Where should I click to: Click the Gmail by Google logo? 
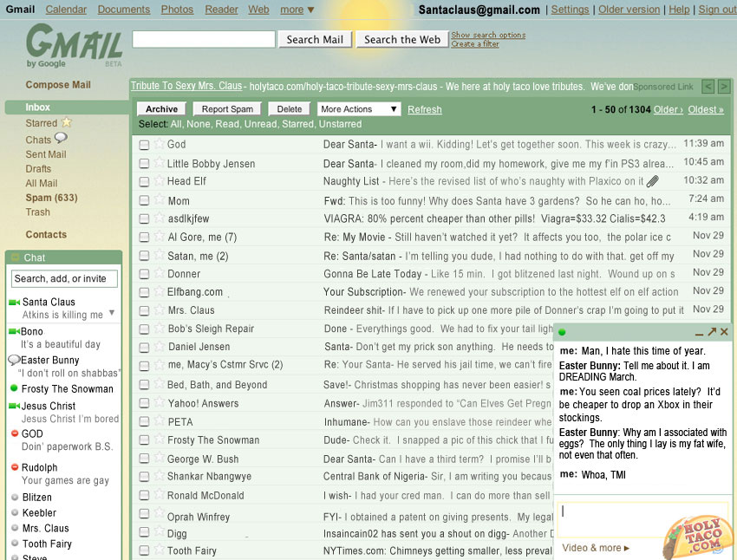[x=75, y=46]
